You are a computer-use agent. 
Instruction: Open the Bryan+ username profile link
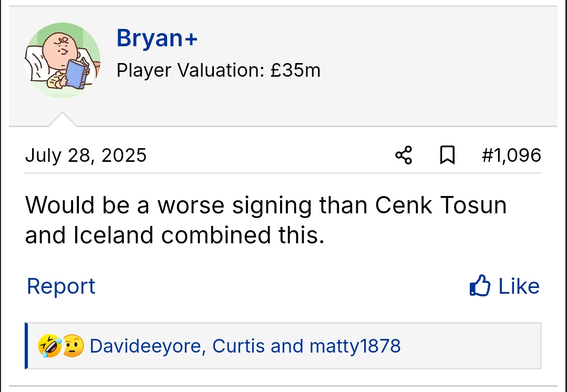[157, 38]
